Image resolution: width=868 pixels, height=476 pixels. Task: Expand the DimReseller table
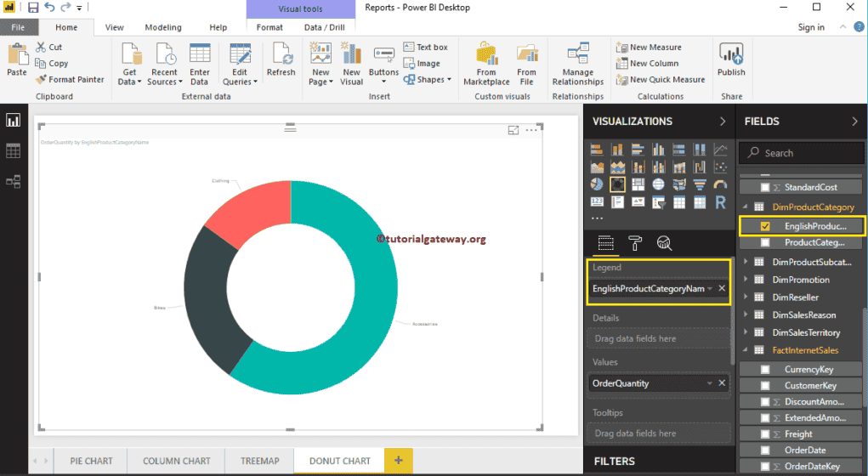point(746,297)
